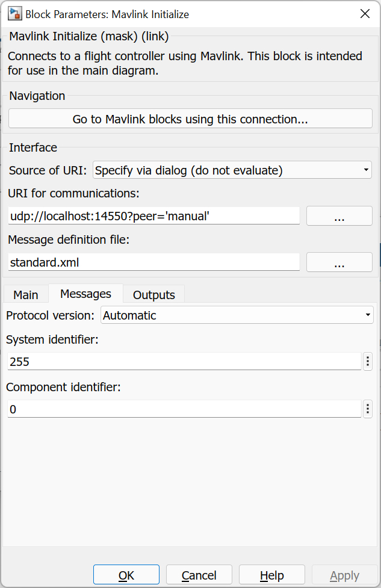Edit the message definition file standard.xml

(153, 262)
